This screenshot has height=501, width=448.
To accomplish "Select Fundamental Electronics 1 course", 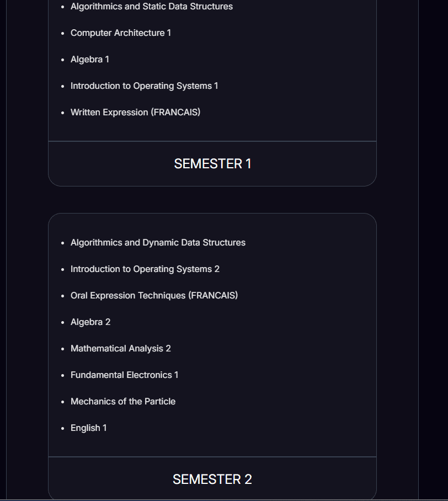I will point(125,375).
